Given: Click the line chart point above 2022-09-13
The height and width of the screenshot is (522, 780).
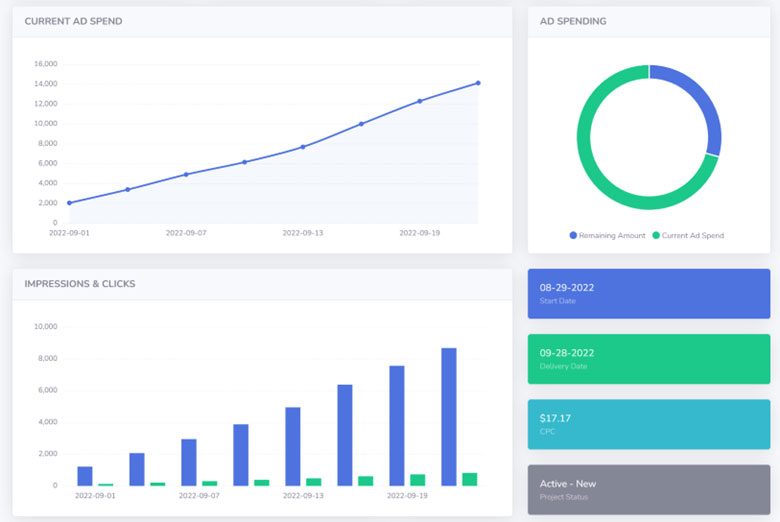Looking at the screenshot, I should point(303,147).
